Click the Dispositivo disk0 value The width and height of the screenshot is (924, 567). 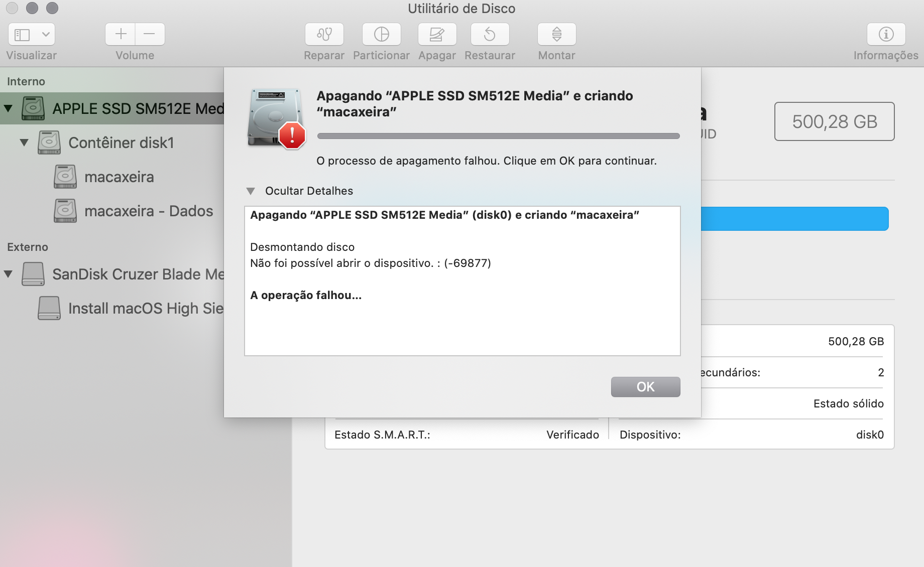pos(870,435)
